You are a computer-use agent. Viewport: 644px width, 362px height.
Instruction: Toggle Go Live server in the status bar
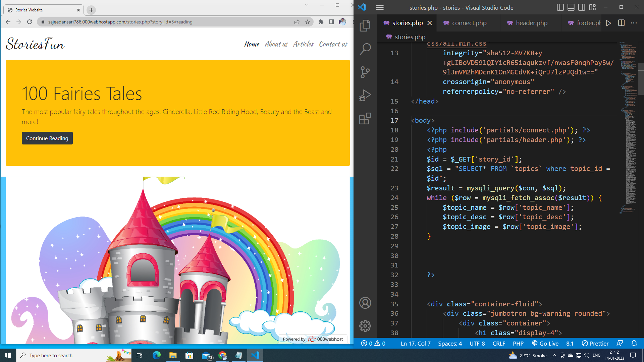pyautogui.click(x=545, y=343)
